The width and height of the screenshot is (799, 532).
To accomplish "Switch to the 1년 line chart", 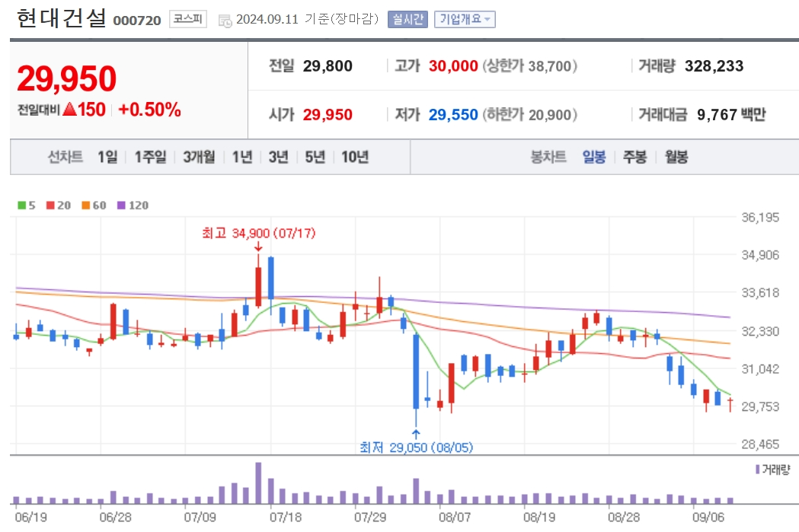I will pyautogui.click(x=242, y=157).
